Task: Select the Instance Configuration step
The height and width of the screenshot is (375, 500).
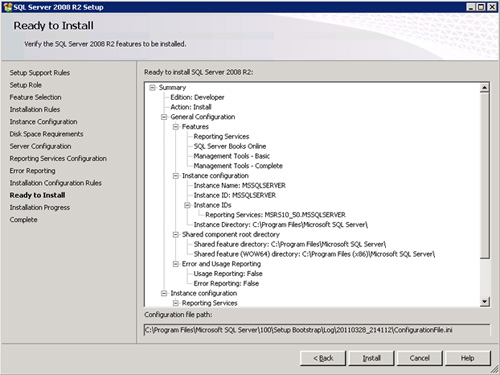Action: 43,122
